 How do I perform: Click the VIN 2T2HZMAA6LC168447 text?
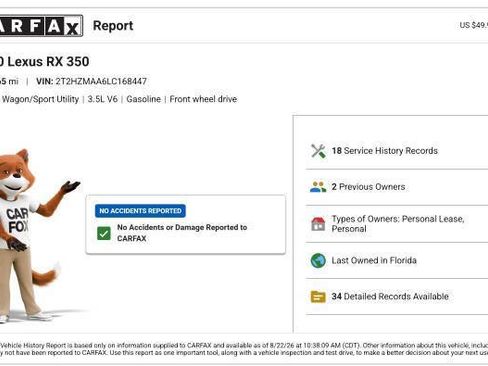point(91,81)
